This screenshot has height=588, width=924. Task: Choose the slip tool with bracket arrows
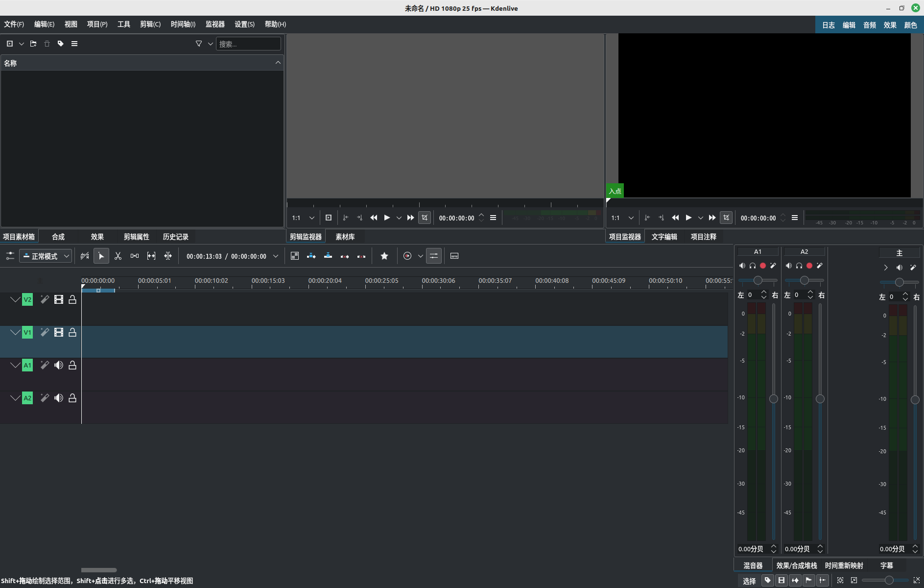pyautogui.click(x=151, y=256)
